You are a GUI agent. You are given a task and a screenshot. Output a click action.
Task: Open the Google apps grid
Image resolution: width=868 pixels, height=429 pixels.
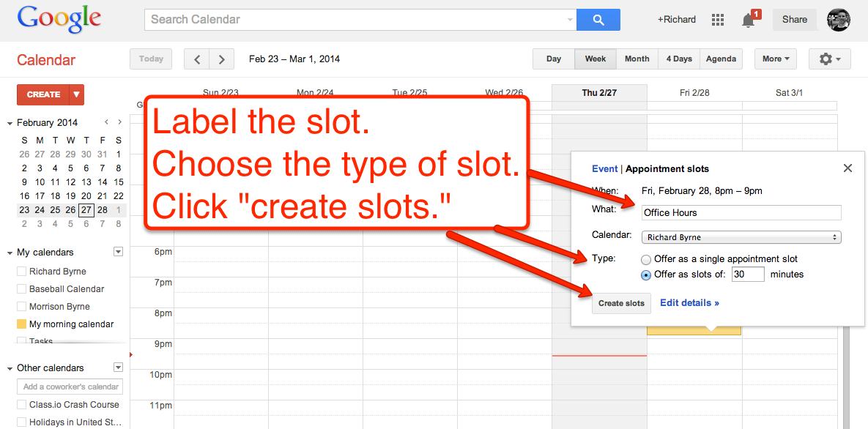tap(717, 20)
